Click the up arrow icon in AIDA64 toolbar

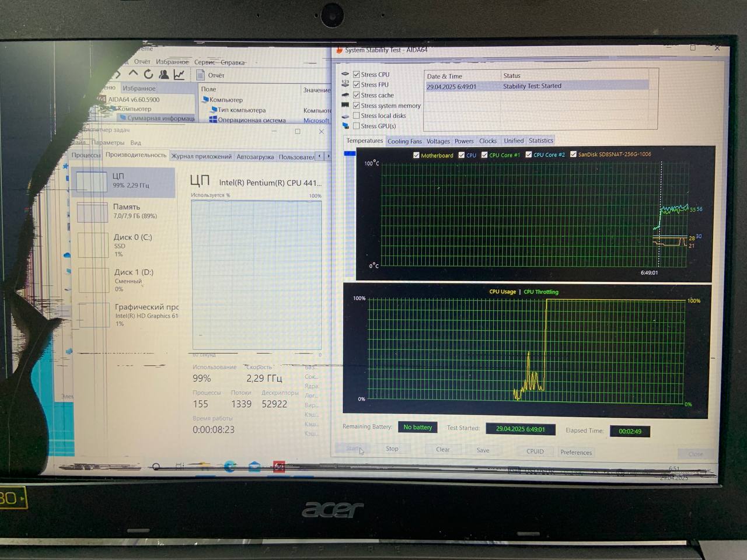click(x=133, y=73)
